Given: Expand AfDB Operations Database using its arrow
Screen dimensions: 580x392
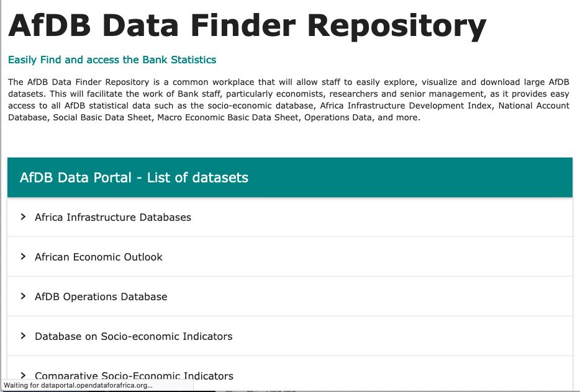Looking at the screenshot, I should pos(23,296).
